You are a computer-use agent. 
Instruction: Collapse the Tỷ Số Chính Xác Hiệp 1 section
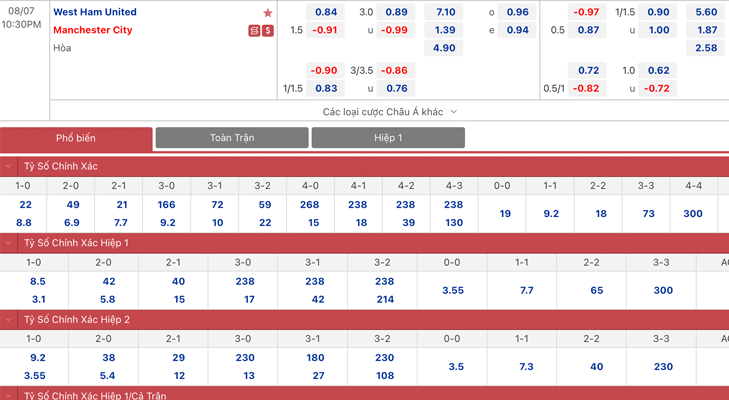[8, 243]
